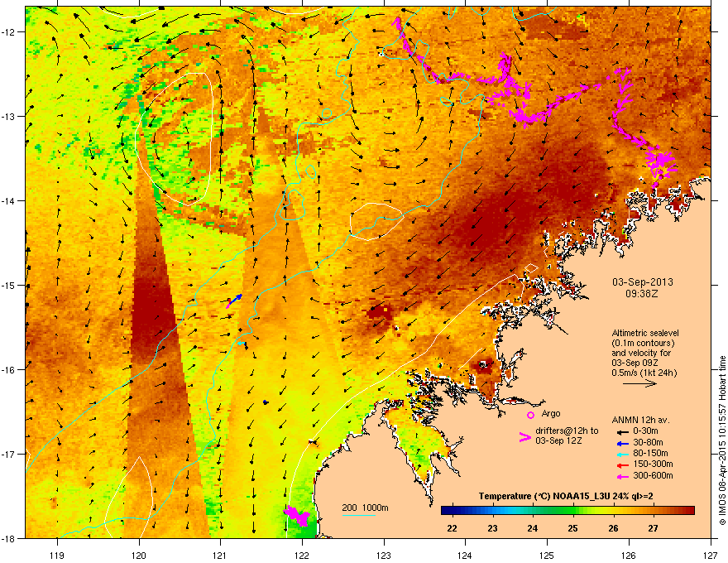Image resolution: width=728 pixels, height=563 pixels.
Task: Click the longitude axis label 122
Action: (x=302, y=555)
